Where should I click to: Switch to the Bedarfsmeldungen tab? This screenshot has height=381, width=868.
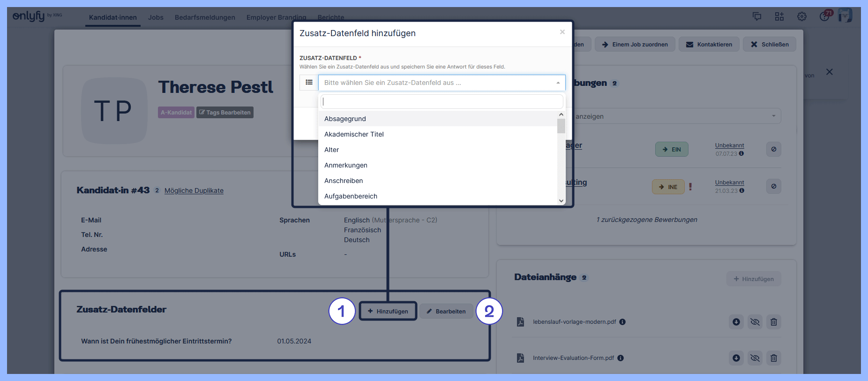[x=205, y=17]
